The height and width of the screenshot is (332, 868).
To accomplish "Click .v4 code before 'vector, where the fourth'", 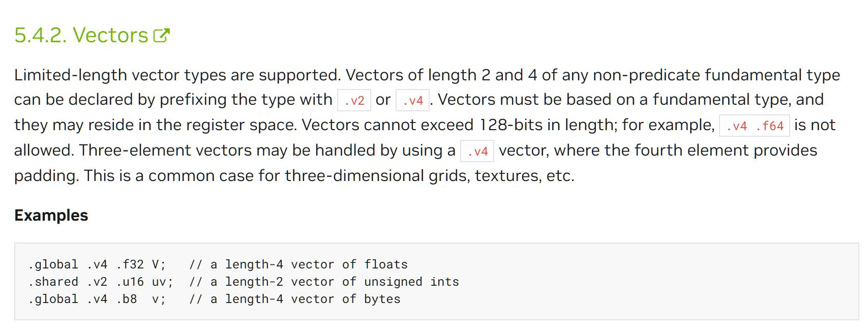I will [477, 151].
